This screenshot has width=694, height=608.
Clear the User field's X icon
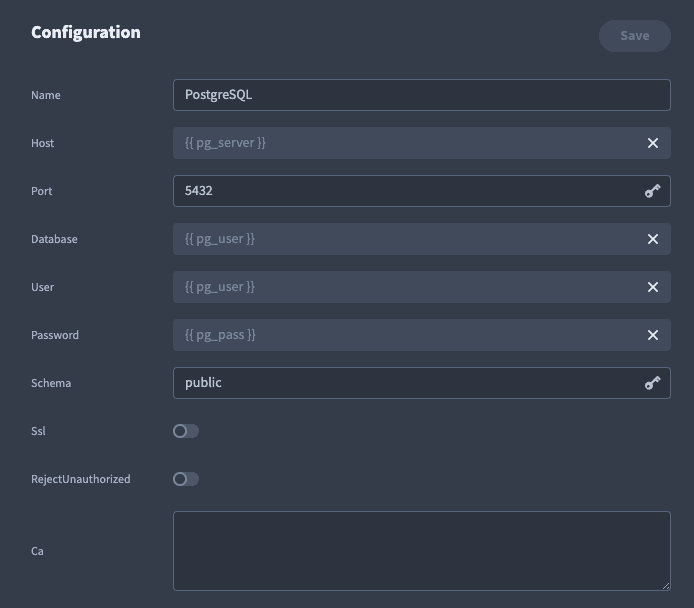(x=652, y=287)
